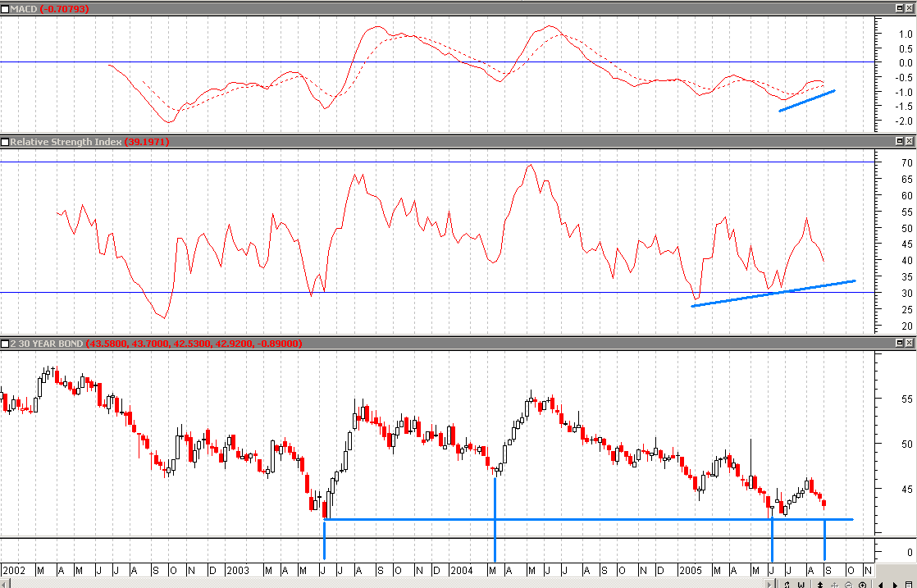Select the MACD title text
The width and height of the screenshot is (917, 588).
[x=24, y=9]
